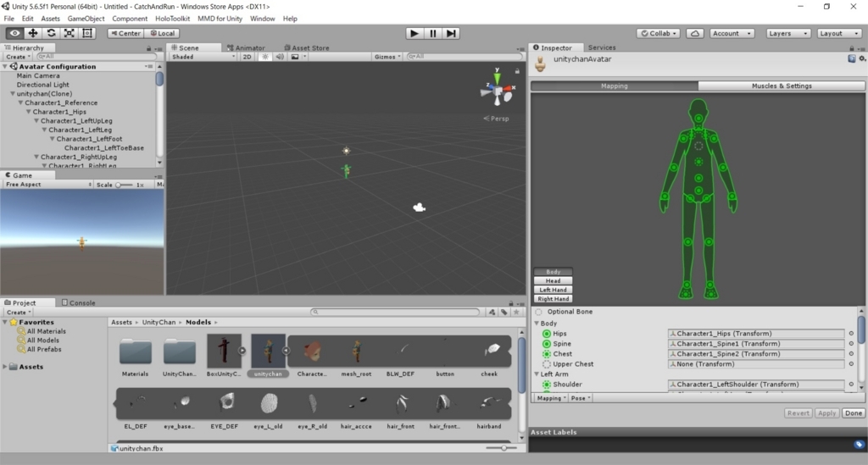The image size is (868, 465).
Task: Open the Services tab
Action: pos(602,47)
